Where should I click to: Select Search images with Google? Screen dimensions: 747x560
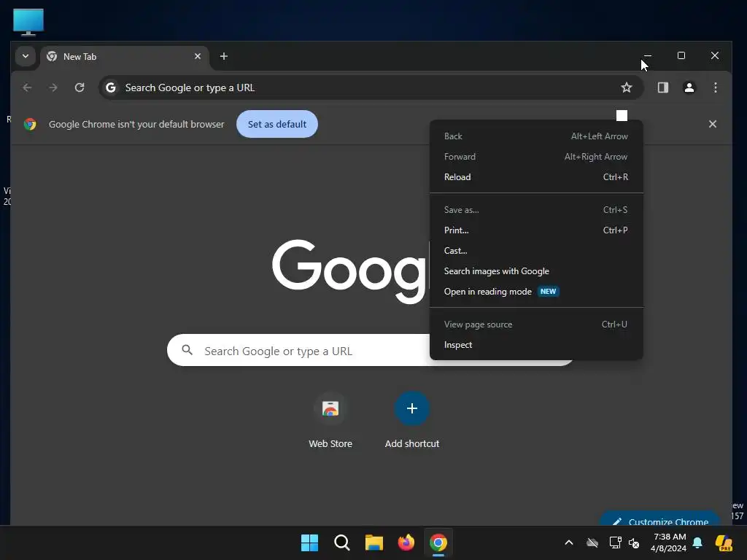(x=536, y=271)
